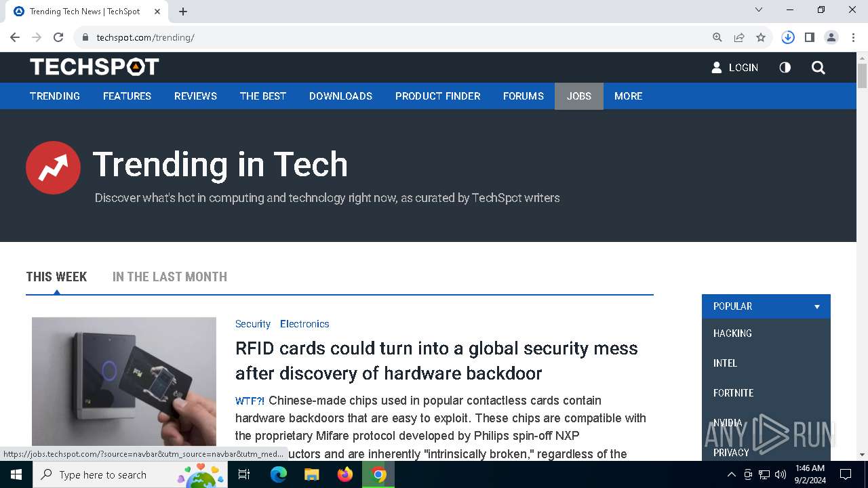Select HACKING topic

[x=732, y=333]
